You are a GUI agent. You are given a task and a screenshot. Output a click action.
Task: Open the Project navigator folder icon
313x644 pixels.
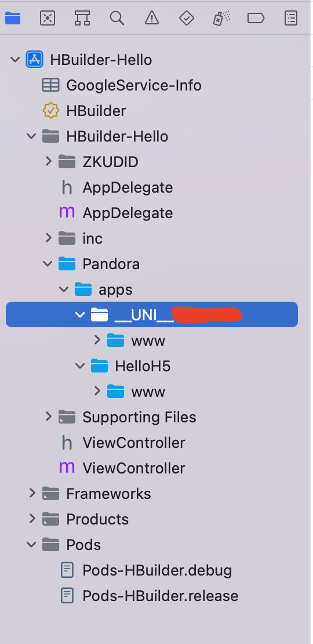[x=13, y=18]
